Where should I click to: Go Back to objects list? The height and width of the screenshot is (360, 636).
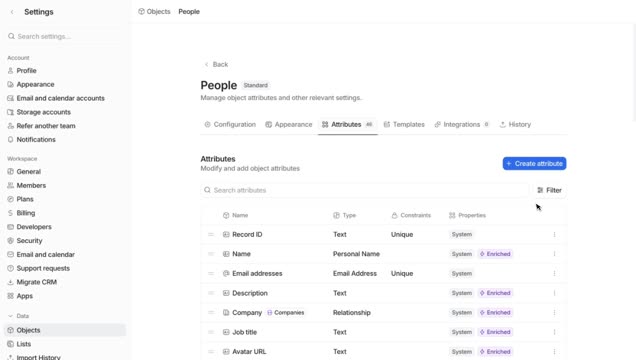(216, 64)
